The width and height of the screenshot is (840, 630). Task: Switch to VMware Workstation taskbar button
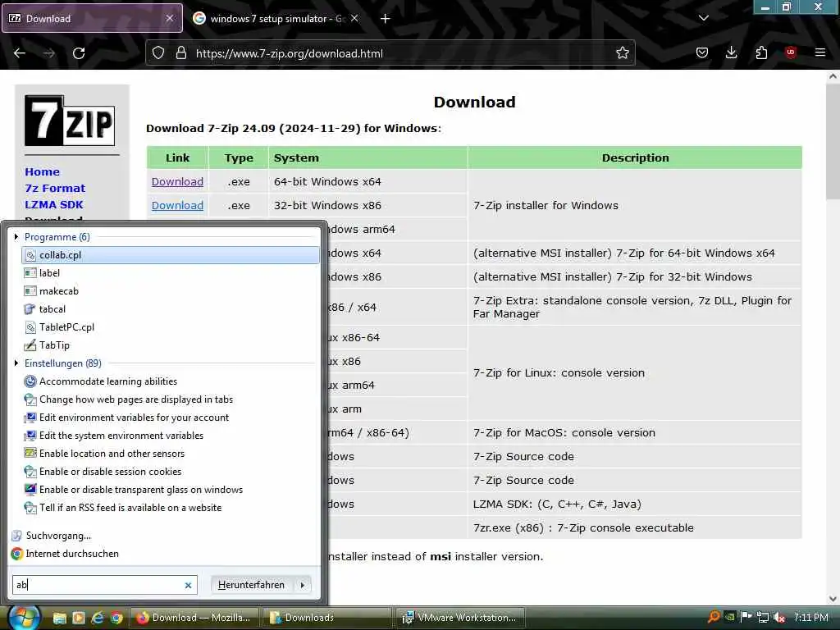461,619
